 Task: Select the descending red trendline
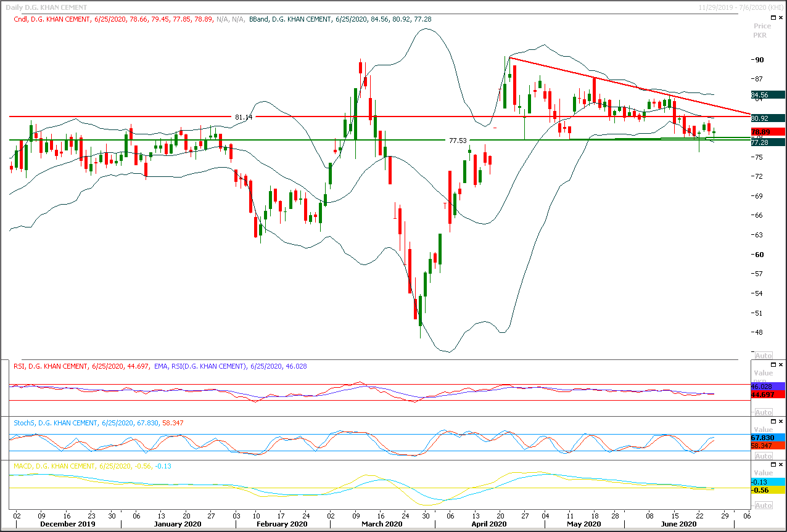(629, 86)
